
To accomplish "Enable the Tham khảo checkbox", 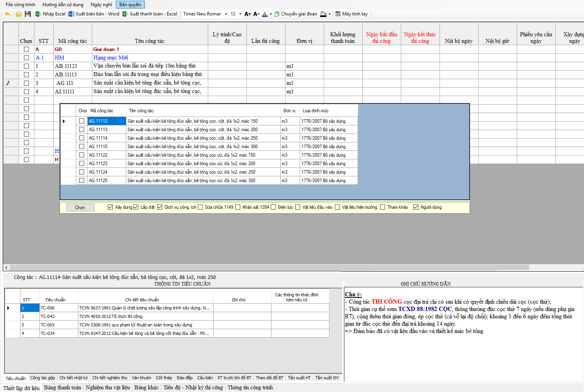I will [x=383, y=207].
